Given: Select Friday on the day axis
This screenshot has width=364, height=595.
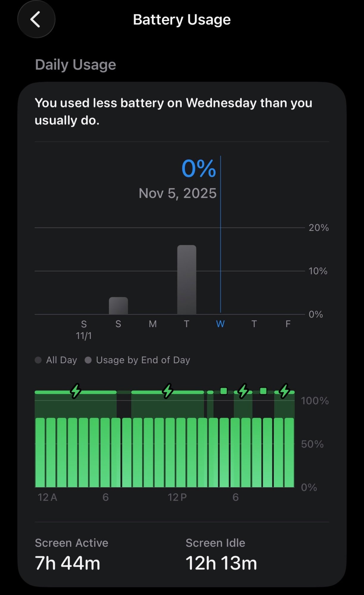Looking at the screenshot, I should pos(288,324).
